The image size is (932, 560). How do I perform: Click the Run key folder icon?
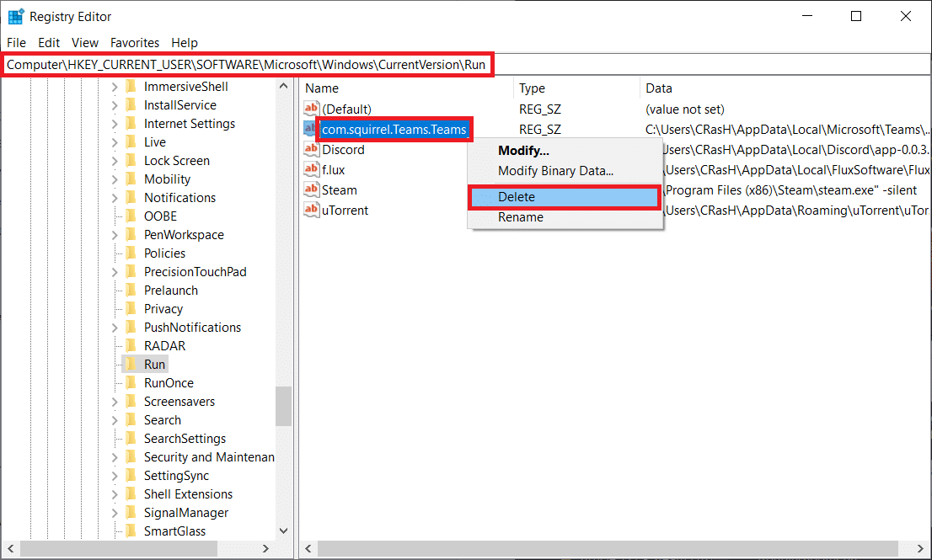[x=131, y=365]
